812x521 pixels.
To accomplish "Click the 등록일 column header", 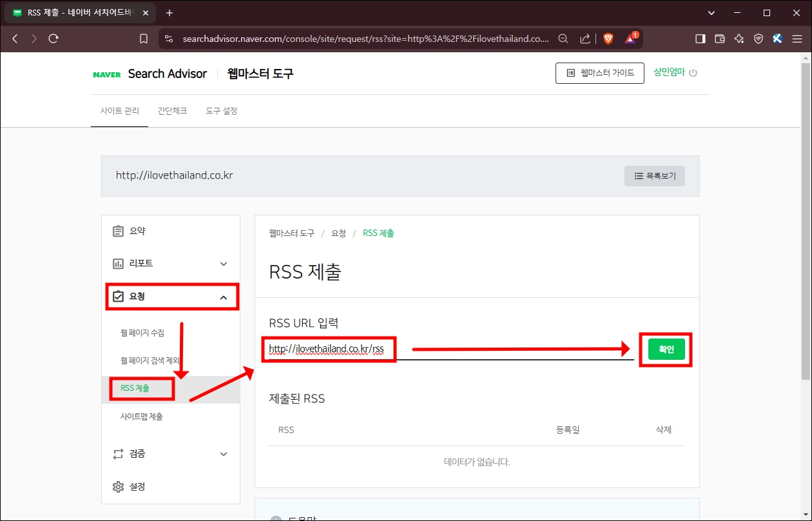I will pos(568,429).
